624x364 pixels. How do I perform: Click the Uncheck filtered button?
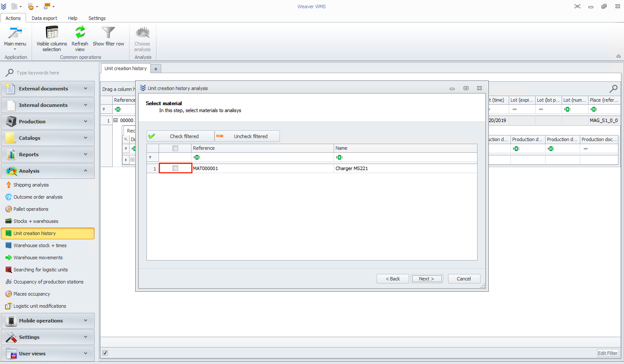coord(247,136)
